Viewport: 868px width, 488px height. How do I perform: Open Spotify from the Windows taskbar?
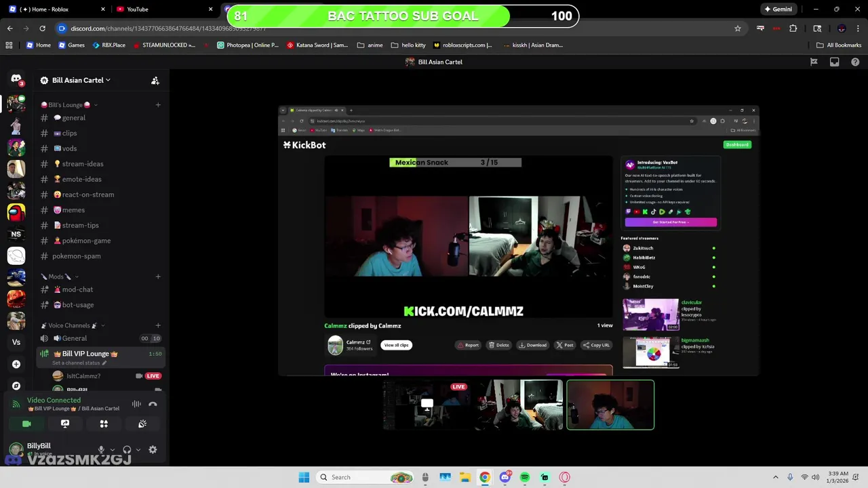(x=525, y=477)
